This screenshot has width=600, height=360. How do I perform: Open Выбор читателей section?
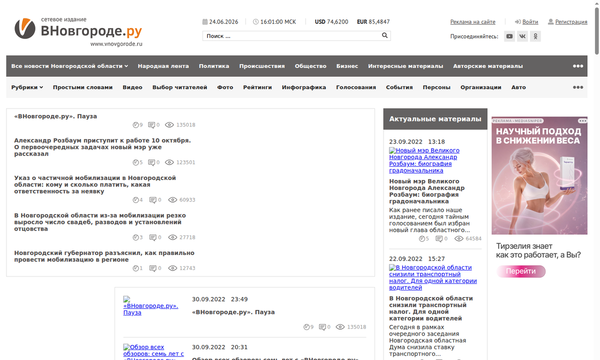[180, 87]
